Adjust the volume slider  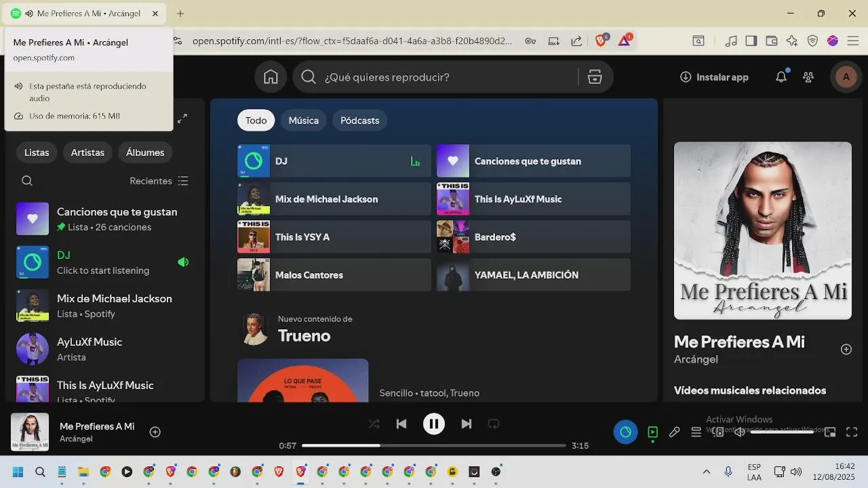click(x=782, y=432)
